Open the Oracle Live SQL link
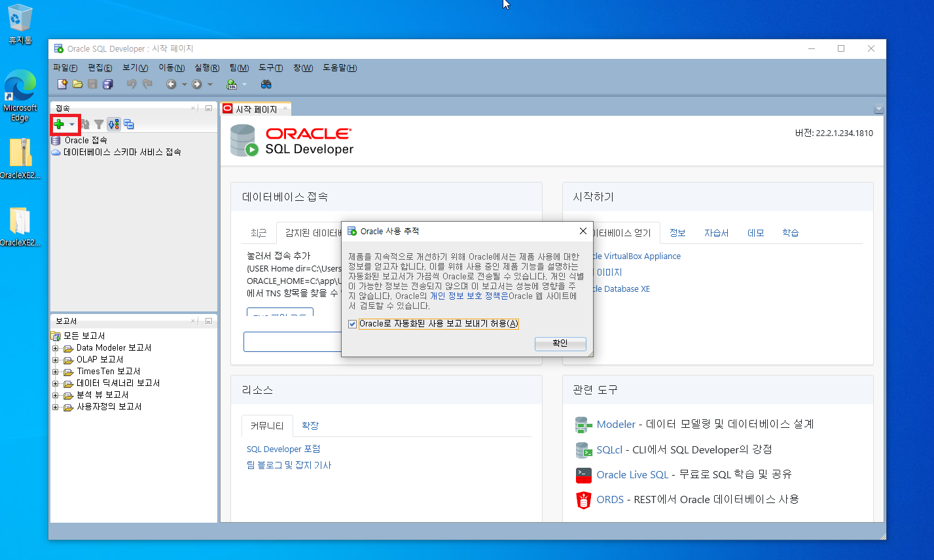This screenshot has height=560, width=934. (x=632, y=475)
